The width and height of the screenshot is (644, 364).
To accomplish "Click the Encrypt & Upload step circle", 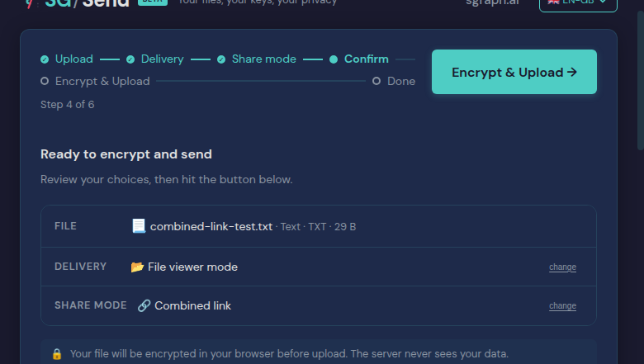I will tap(45, 81).
